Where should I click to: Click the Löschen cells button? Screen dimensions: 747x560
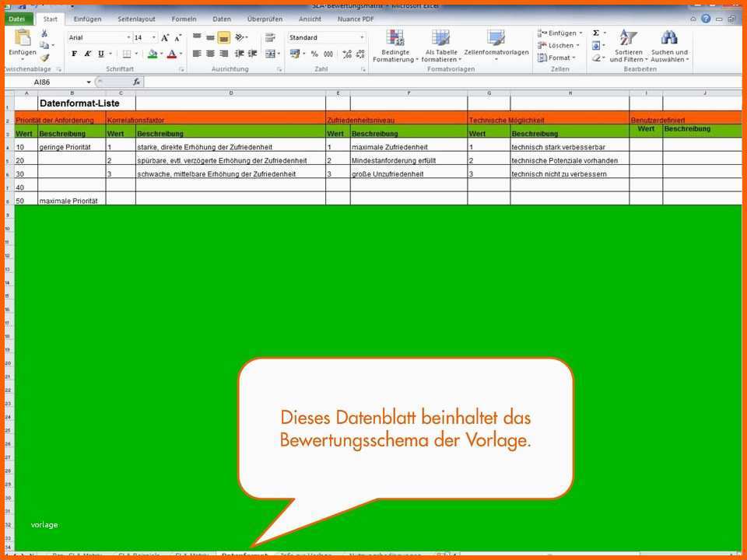(560, 45)
